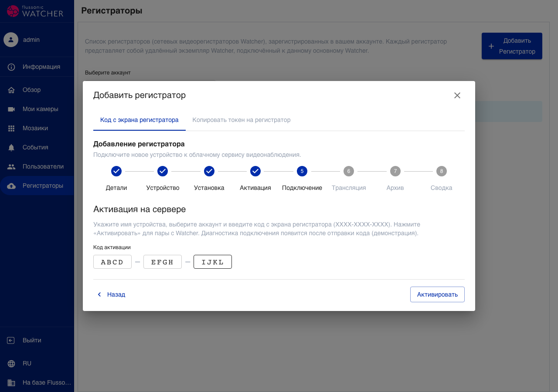
Task: Click the Детали step label
Action: tap(116, 188)
